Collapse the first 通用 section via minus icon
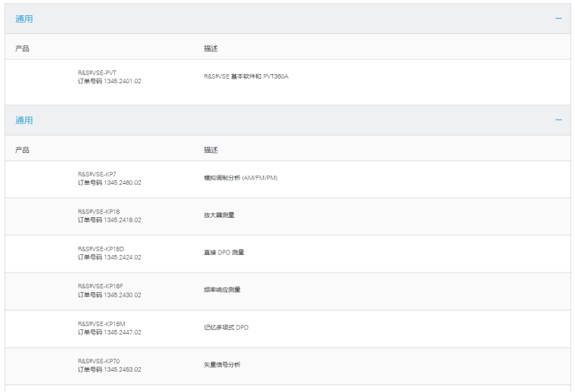 (x=558, y=18)
